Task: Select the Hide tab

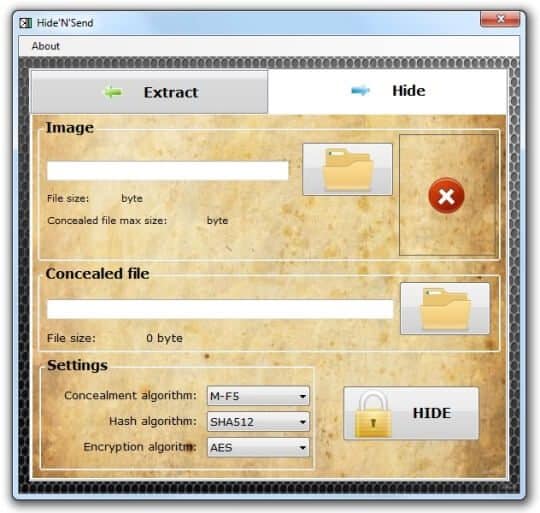Action: (x=387, y=91)
